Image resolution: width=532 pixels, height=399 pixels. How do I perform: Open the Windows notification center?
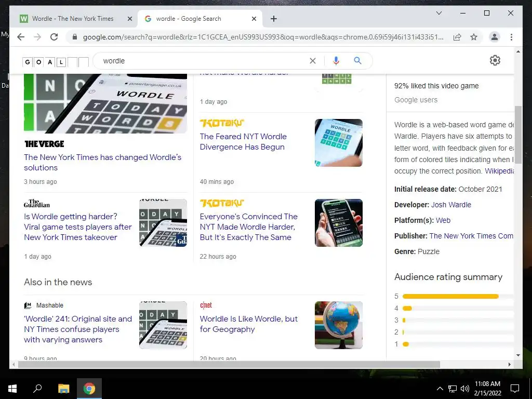click(x=515, y=389)
